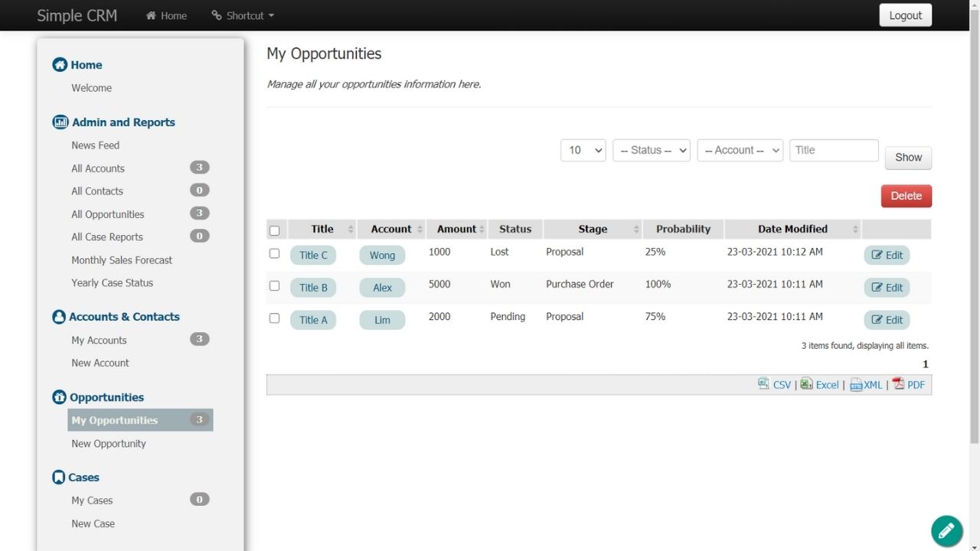Click the Opportunities section icon

coord(59,397)
